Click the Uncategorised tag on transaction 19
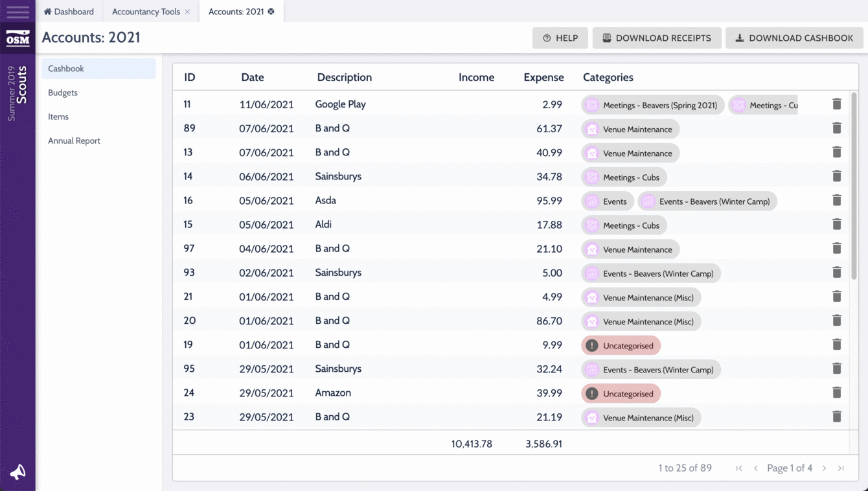Image resolution: width=868 pixels, height=491 pixels. pyautogui.click(x=621, y=345)
